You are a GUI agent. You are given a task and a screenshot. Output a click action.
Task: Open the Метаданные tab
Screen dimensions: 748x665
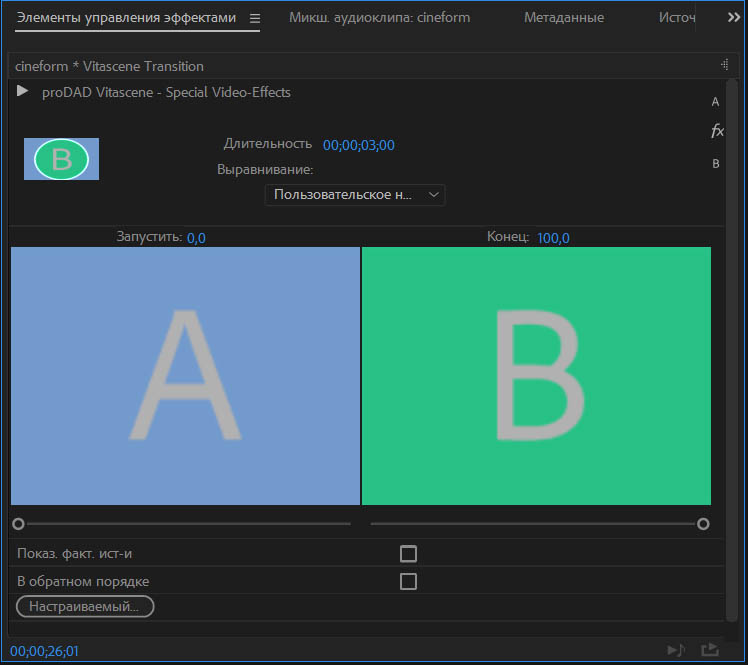click(x=563, y=18)
